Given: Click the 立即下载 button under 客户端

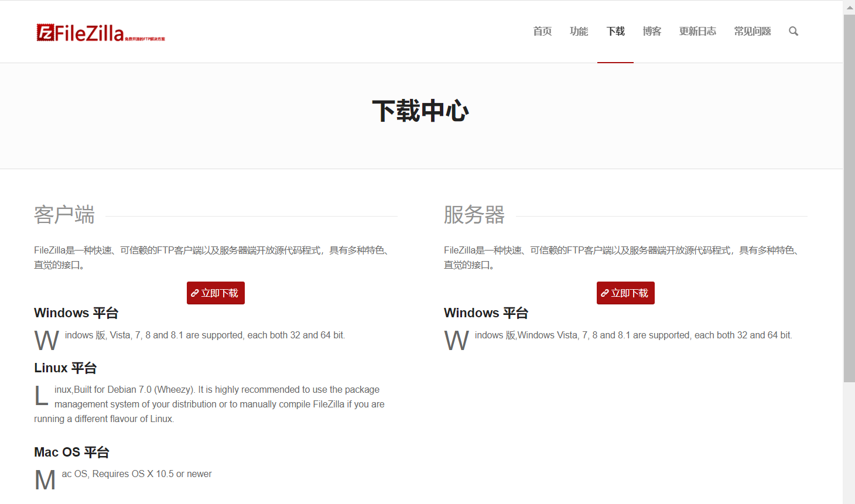Looking at the screenshot, I should (216, 293).
